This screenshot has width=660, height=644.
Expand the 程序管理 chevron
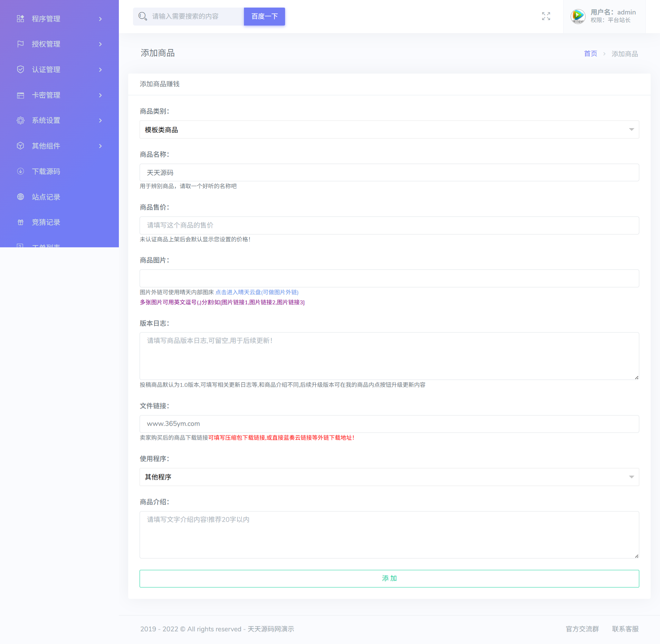coord(100,19)
